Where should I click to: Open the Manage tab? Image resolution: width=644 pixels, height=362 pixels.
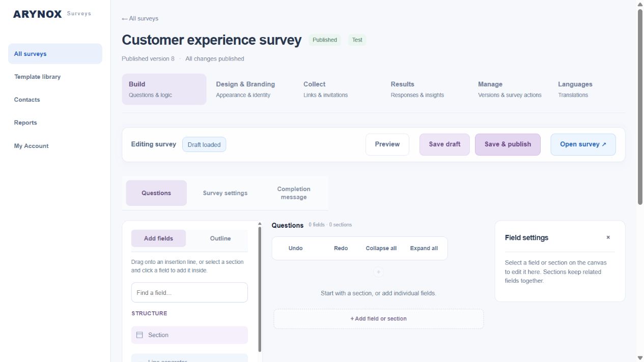(511, 89)
